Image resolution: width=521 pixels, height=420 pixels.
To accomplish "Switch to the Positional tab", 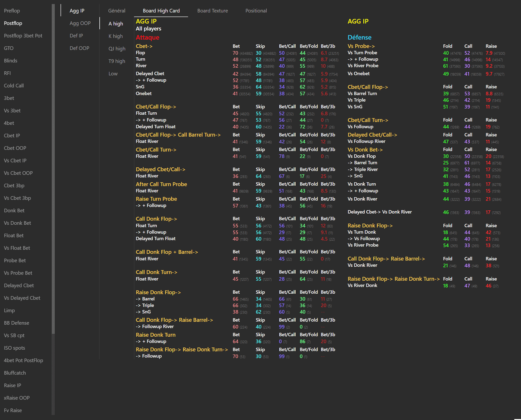I will coord(256,11).
